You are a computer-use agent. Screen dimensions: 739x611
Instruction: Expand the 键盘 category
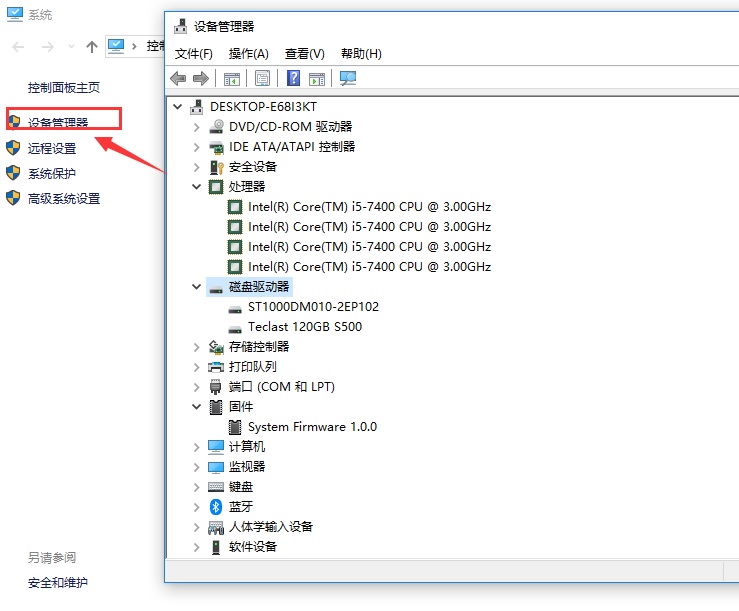coord(197,487)
